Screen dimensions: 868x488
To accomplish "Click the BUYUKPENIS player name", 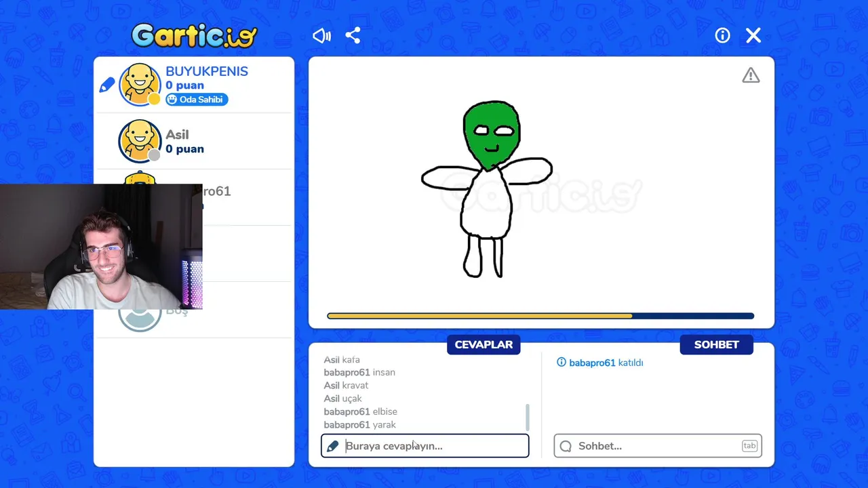I will [207, 71].
